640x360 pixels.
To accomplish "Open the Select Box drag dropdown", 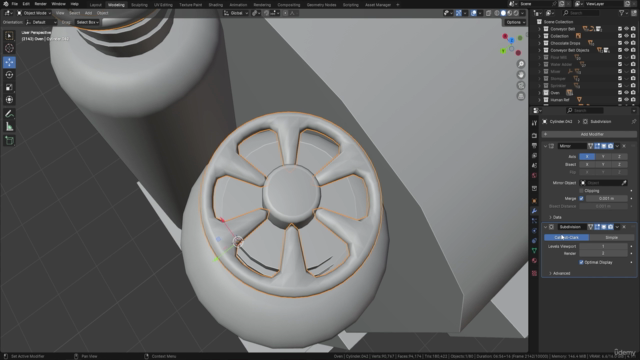I will point(88,22).
